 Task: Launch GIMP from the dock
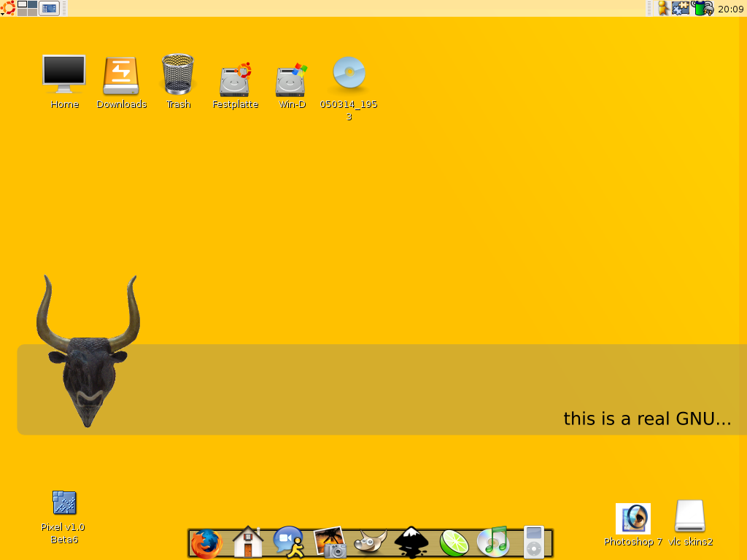pyautogui.click(x=371, y=542)
